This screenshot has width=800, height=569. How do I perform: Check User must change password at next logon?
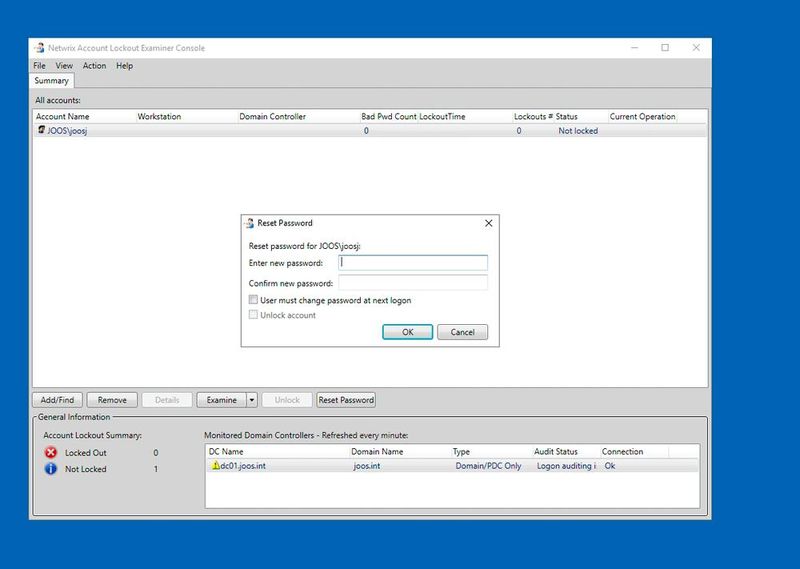253,300
